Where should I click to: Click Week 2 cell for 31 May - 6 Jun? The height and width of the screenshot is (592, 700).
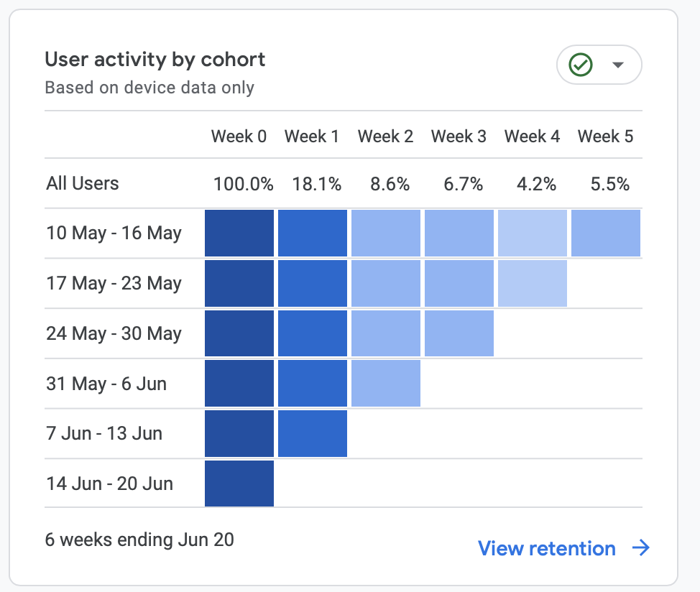[386, 383]
